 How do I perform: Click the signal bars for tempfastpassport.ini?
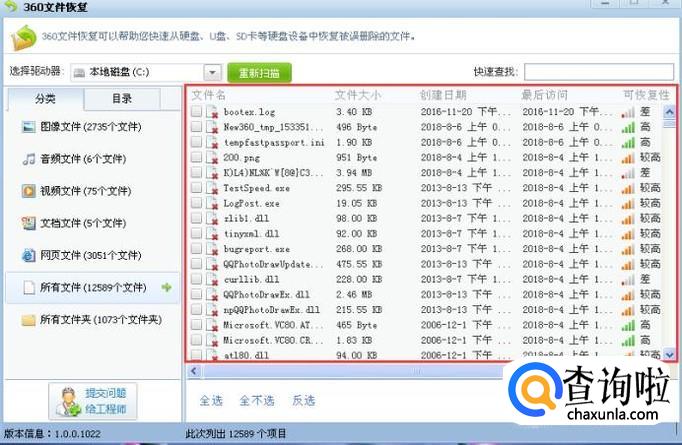pos(628,143)
